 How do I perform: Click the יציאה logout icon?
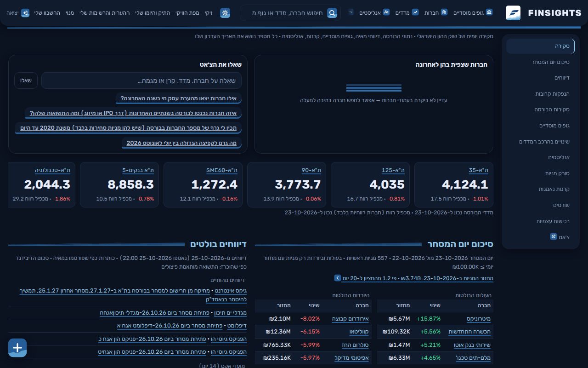click(x=25, y=13)
